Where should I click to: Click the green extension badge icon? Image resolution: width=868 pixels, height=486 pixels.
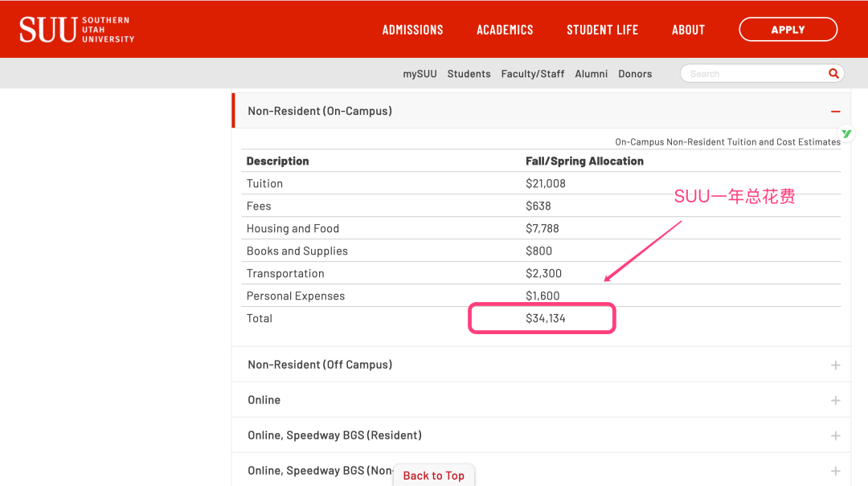coord(845,133)
